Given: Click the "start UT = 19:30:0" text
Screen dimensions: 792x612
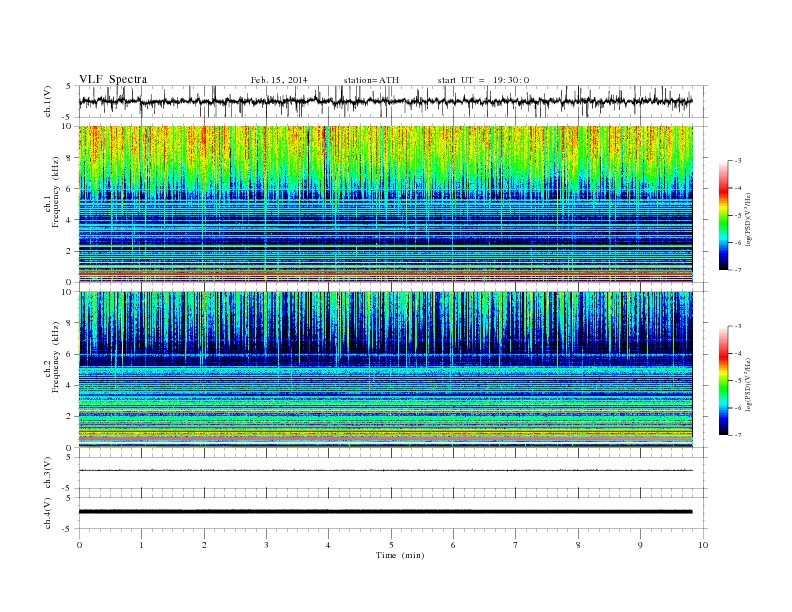Looking at the screenshot, I should click(x=483, y=80).
